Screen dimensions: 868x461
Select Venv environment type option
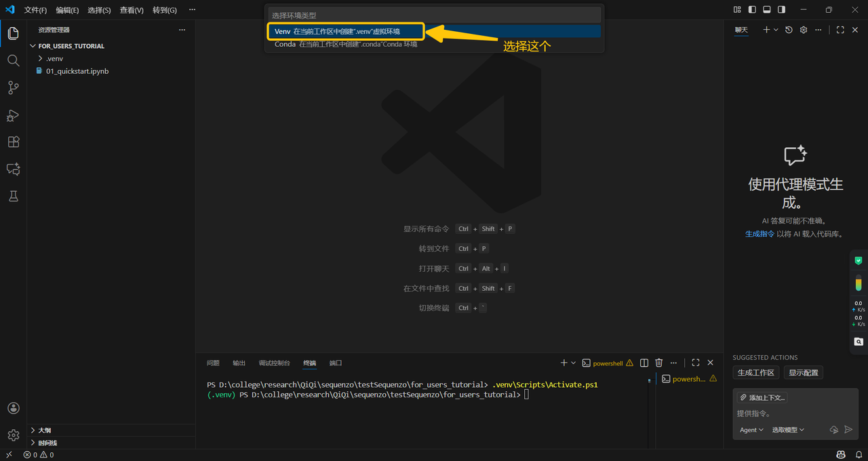click(346, 31)
